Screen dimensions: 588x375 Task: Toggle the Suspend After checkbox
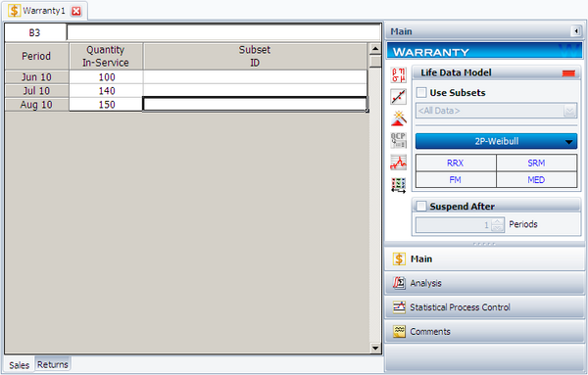pyautogui.click(x=421, y=206)
